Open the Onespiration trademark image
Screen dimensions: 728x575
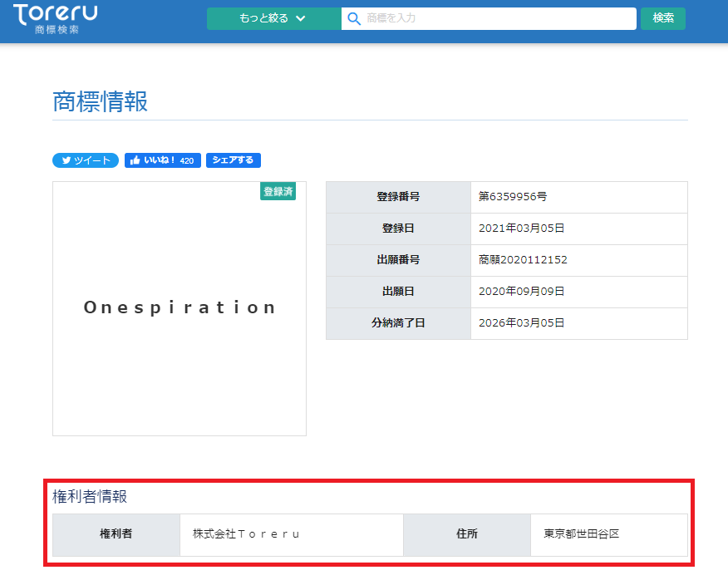click(x=180, y=308)
